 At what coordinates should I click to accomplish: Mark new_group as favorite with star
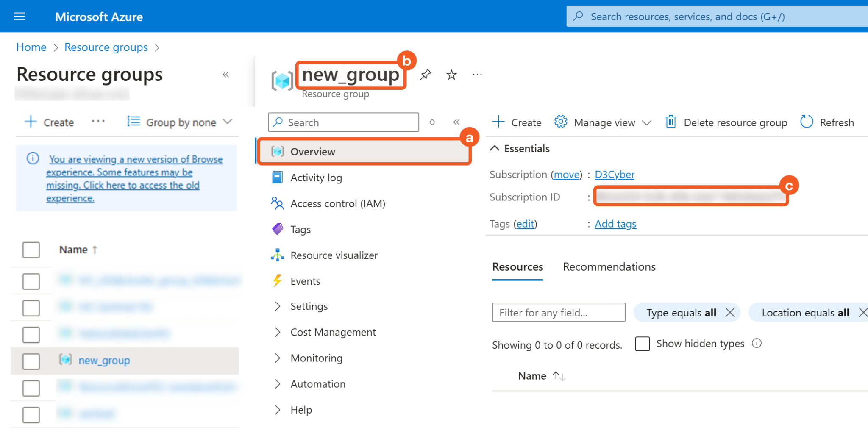451,75
